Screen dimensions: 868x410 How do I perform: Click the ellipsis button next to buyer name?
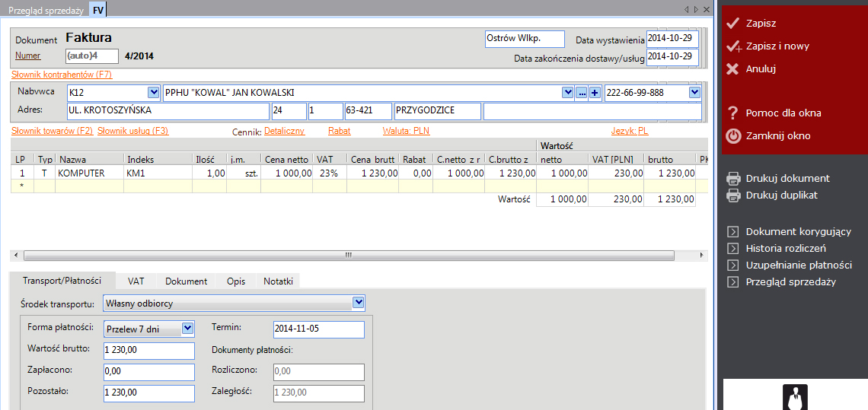(x=581, y=93)
